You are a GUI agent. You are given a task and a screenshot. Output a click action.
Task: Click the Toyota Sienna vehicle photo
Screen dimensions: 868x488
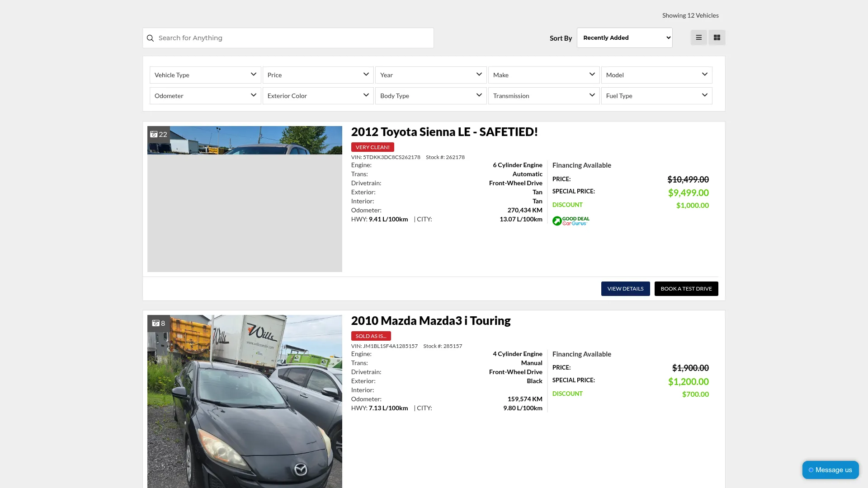(245, 199)
